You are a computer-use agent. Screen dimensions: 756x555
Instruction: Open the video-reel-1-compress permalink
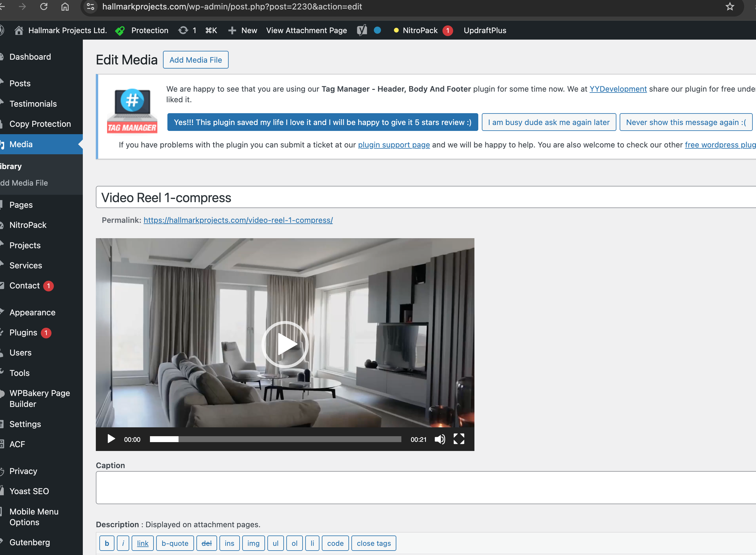click(238, 220)
